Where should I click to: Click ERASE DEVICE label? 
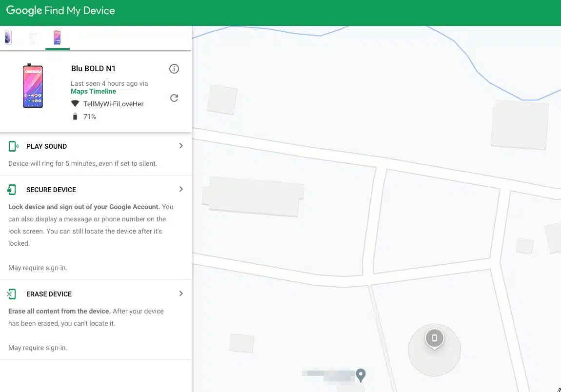49,294
